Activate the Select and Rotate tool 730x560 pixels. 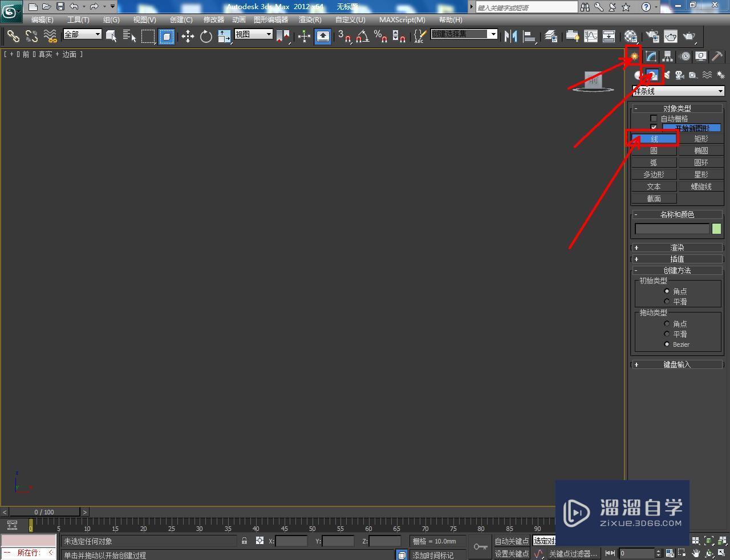pos(206,36)
